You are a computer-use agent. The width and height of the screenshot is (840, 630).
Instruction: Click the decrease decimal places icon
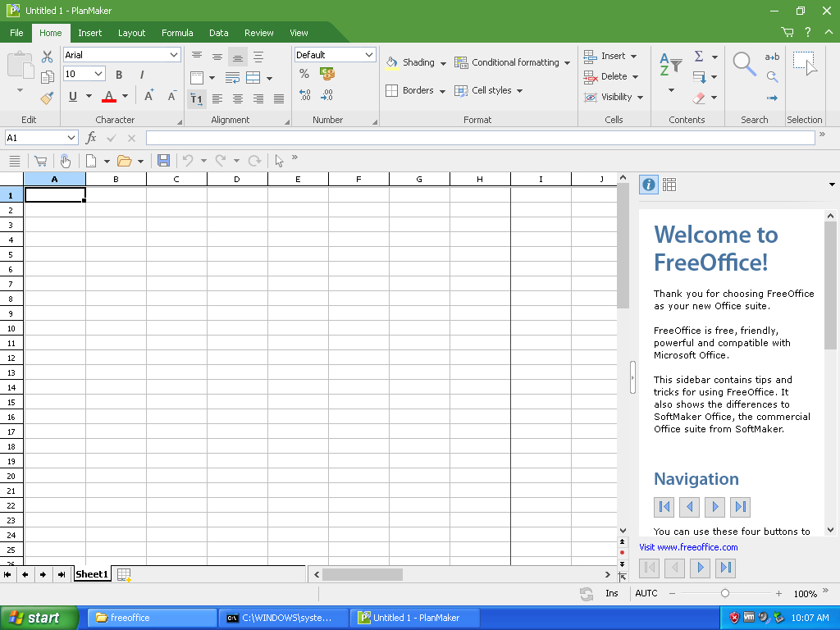326,95
